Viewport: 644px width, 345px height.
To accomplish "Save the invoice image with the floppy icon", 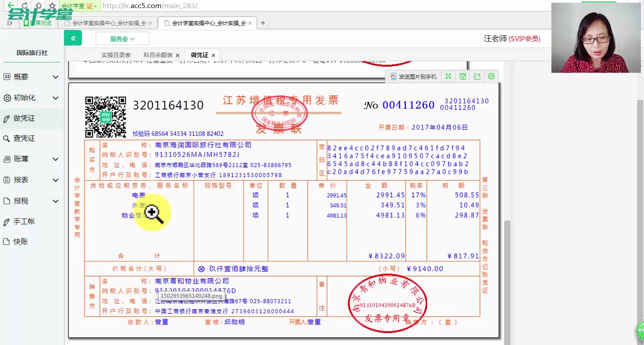I will [462, 76].
